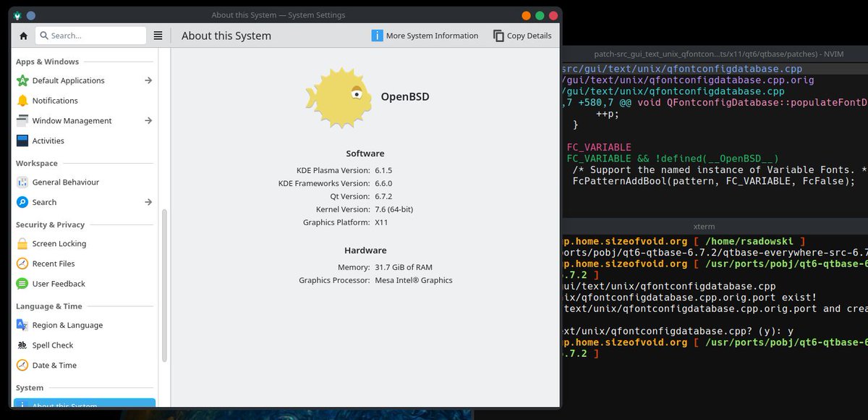Click the Qt Version value 6.7.2

point(383,197)
